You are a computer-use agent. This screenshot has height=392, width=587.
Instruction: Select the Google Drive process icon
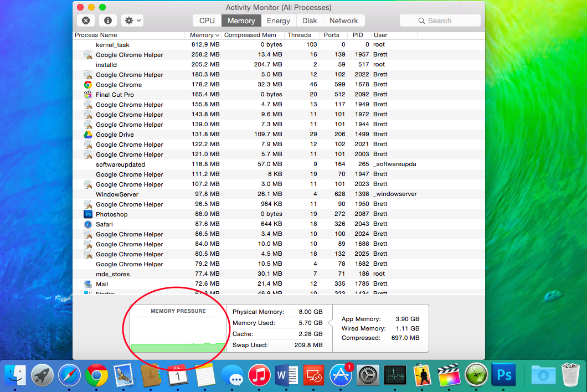[87, 135]
